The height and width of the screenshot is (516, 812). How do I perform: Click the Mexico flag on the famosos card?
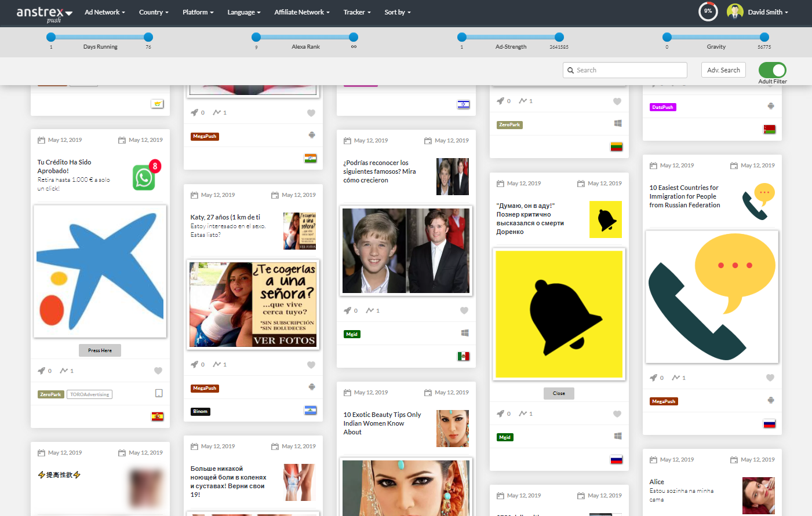[x=463, y=356]
